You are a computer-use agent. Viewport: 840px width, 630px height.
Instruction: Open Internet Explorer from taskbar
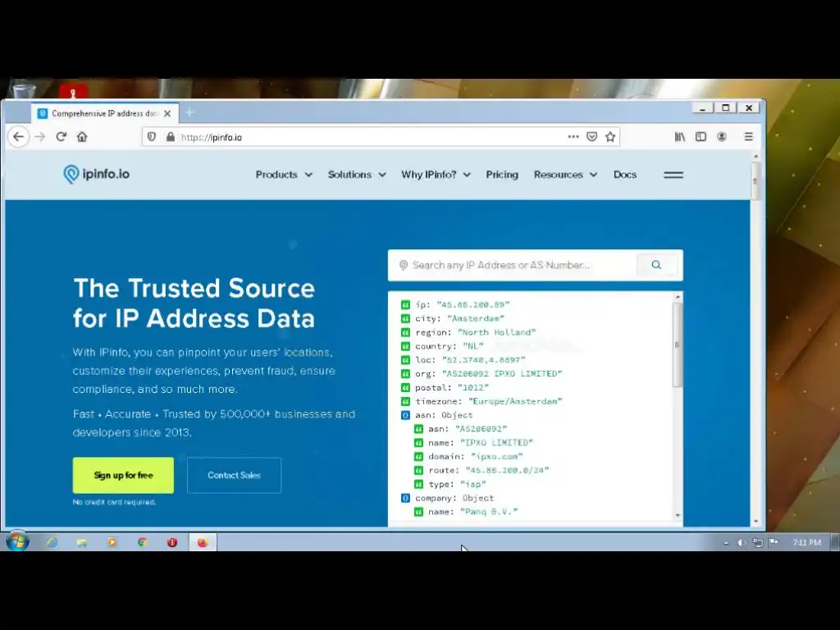pos(52,542)
